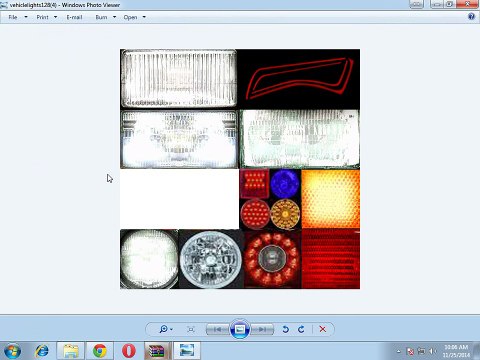Show hidden system tray icons

tap(398, 351)
